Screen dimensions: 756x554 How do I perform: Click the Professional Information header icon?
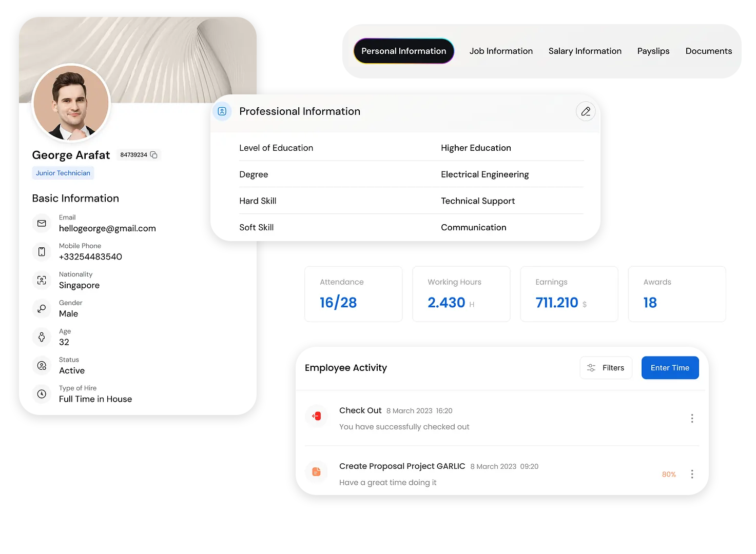pos(222,111)
